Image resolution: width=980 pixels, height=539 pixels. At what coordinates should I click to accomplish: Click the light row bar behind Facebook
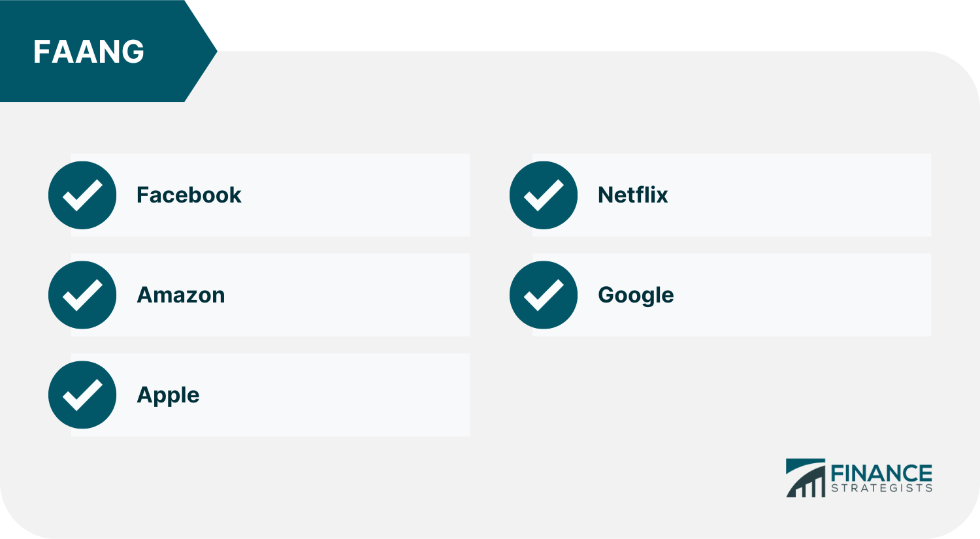270,195
